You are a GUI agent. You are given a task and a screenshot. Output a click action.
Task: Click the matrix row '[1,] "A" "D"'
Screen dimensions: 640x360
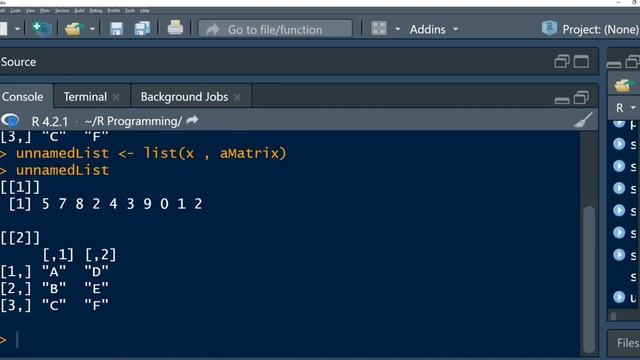pyautogui.click(x=54, y=271)
